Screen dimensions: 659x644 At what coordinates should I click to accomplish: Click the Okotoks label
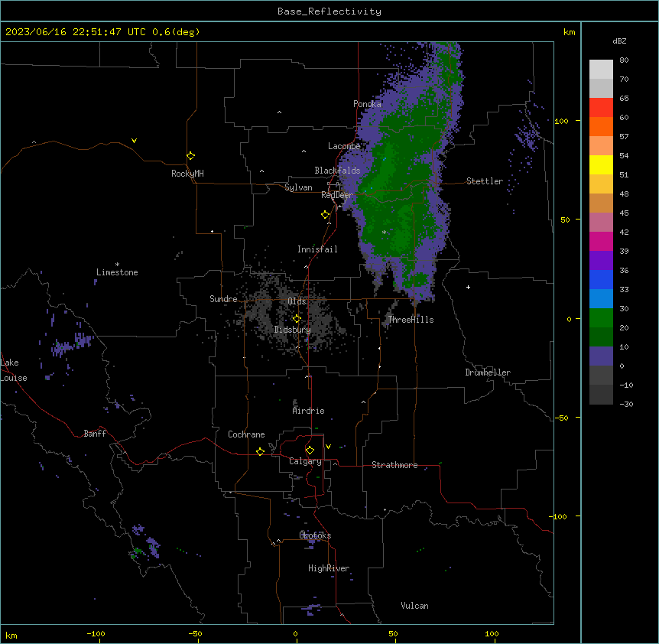click(315, 535)
